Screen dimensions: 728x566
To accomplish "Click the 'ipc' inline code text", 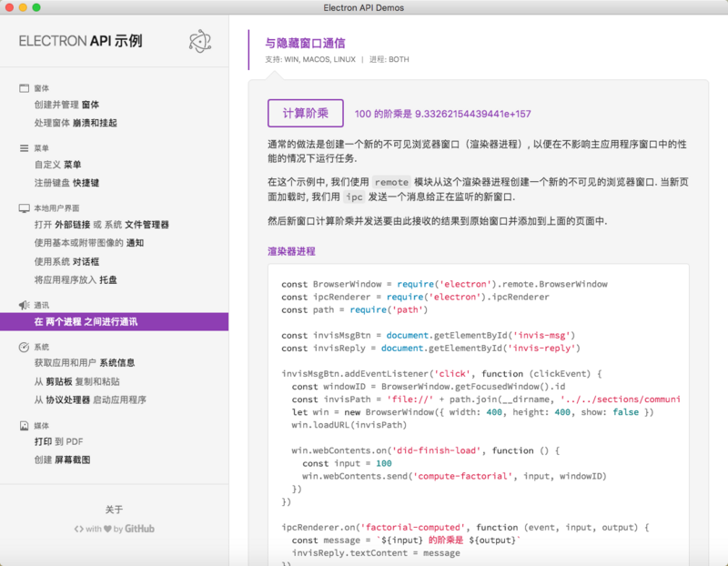I will [354, 197].
